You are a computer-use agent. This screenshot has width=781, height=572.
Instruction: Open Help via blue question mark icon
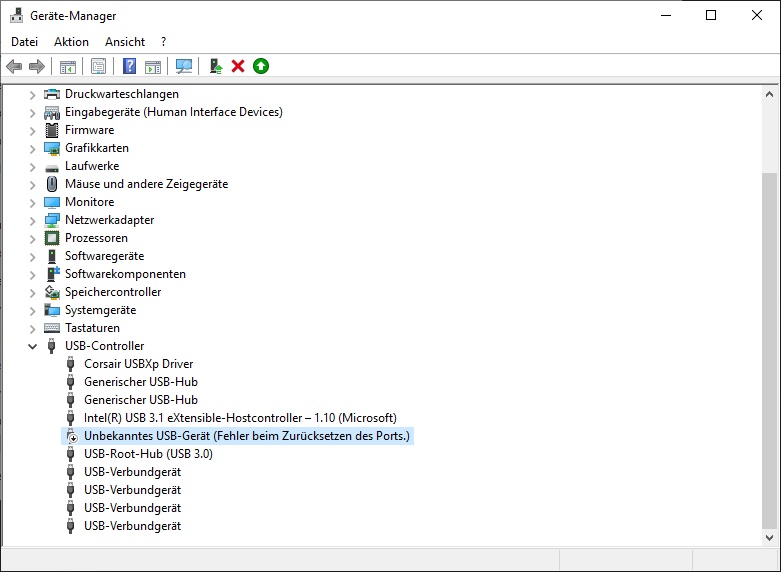(130, 66)
